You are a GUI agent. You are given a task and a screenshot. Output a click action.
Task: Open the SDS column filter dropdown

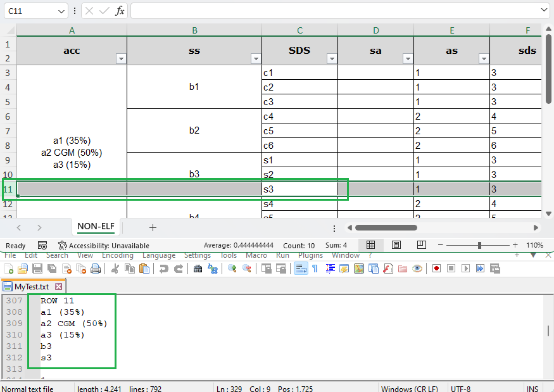(x=332, y=58)
